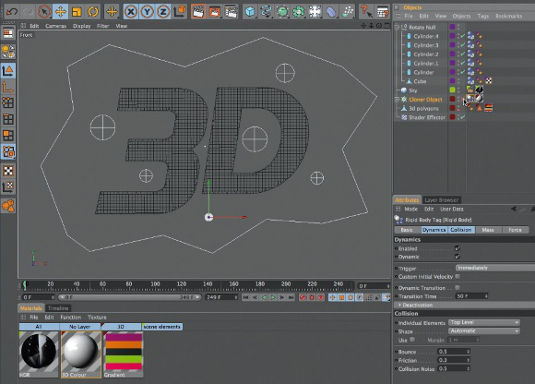Click the coordinate system icon
The image size is (535, 384).
[179, 12]
